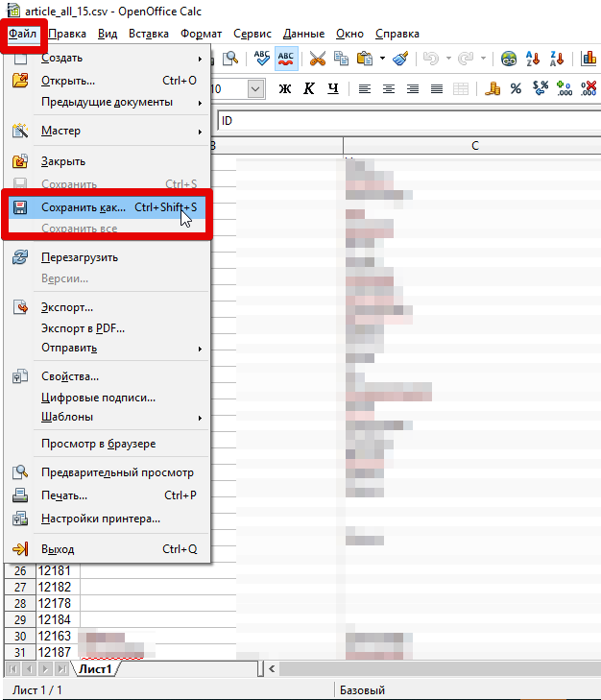Select the Лист1 sheet tab
This screenshot has height=700, width=601.
click(95, 669)
